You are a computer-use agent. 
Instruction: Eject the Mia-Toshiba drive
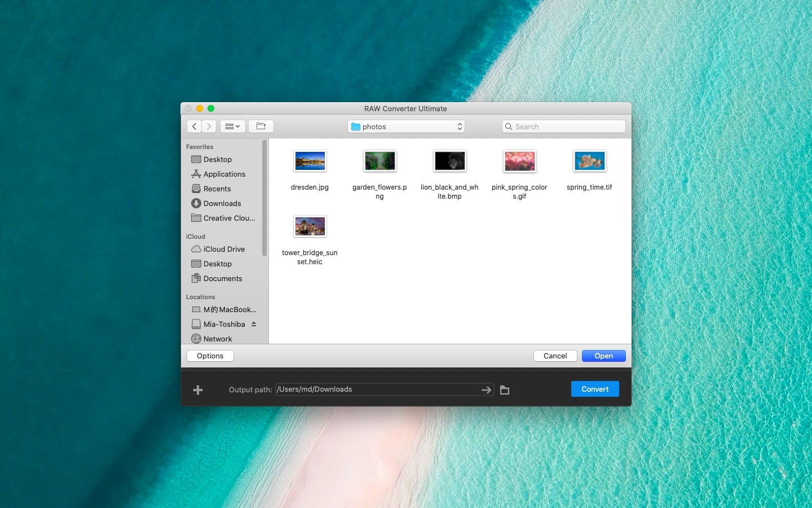[254, 324]
